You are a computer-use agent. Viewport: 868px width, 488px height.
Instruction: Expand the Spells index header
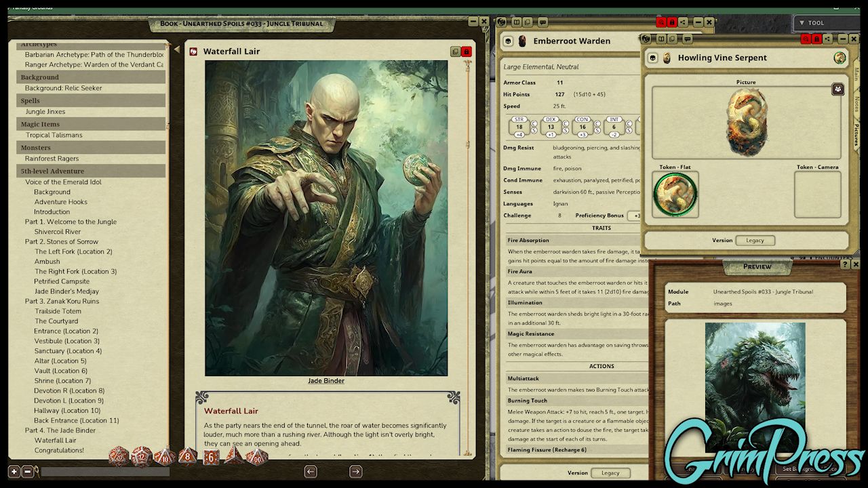tap(91, 101)
